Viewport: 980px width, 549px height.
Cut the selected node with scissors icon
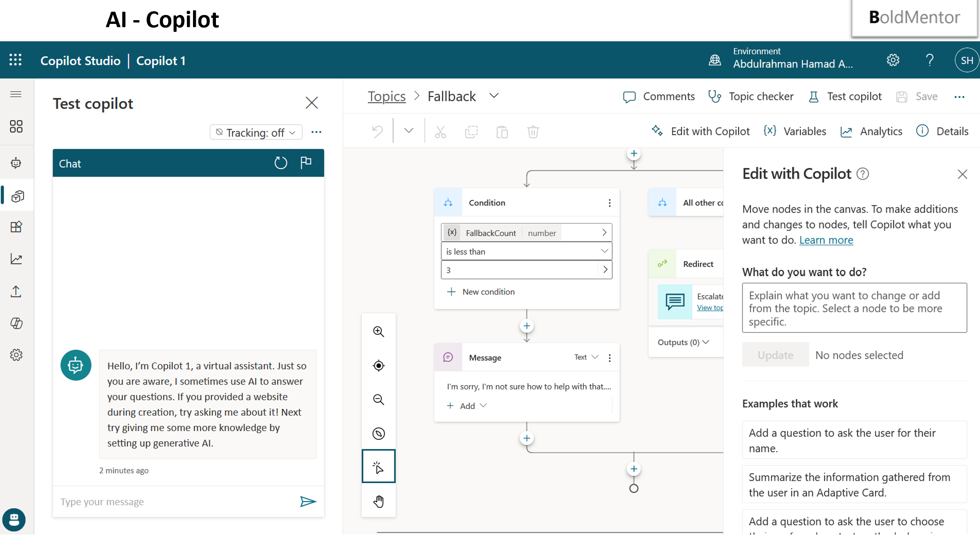pos(440,132)
